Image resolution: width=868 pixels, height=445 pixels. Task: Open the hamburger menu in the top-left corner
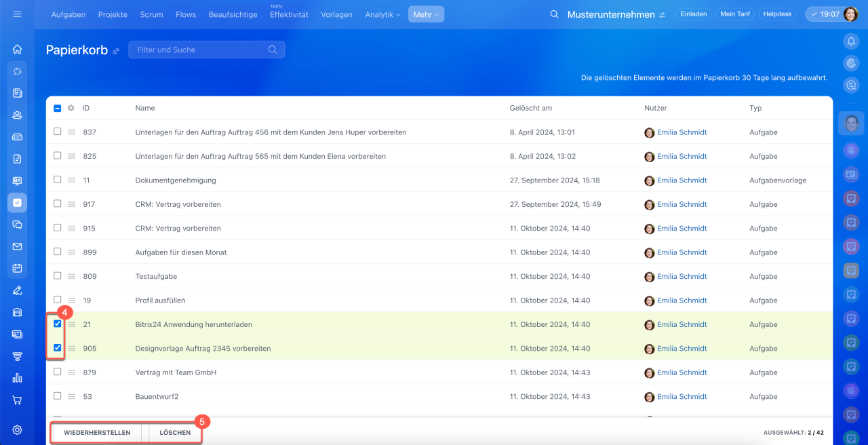[17, 14]
